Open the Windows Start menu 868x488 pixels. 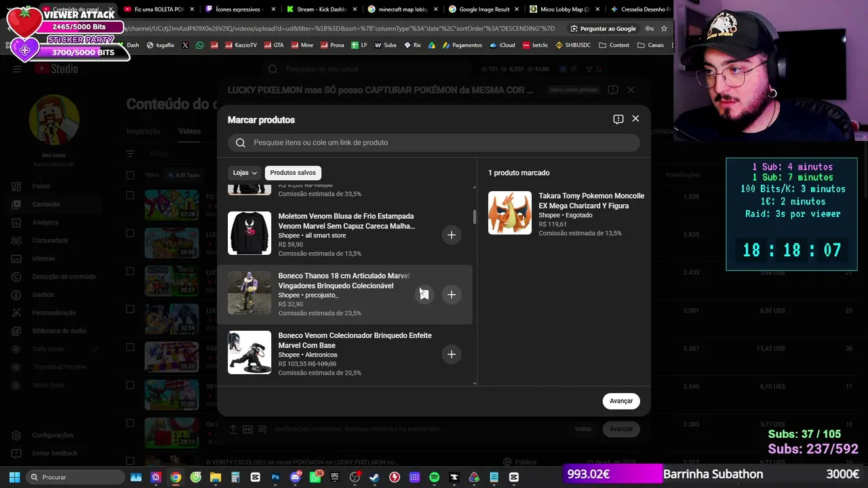pyautogui.click(x=14, y=477)
